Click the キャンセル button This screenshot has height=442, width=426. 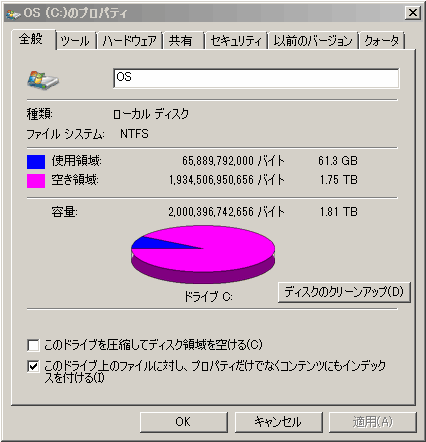coord(279,422)
